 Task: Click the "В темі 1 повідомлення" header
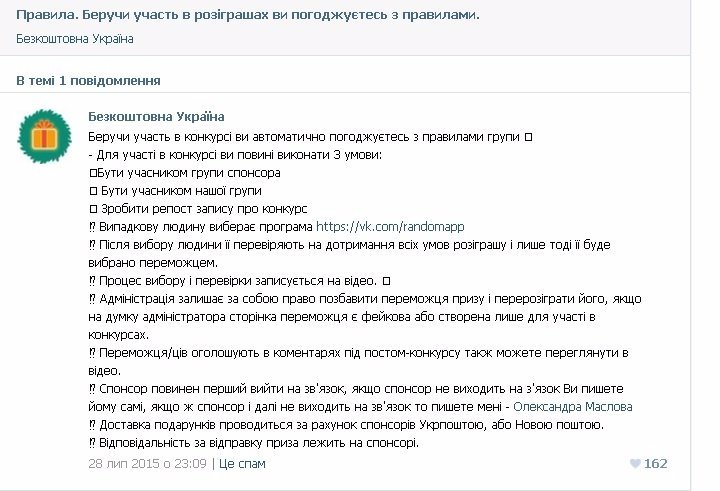coord(89,80)
